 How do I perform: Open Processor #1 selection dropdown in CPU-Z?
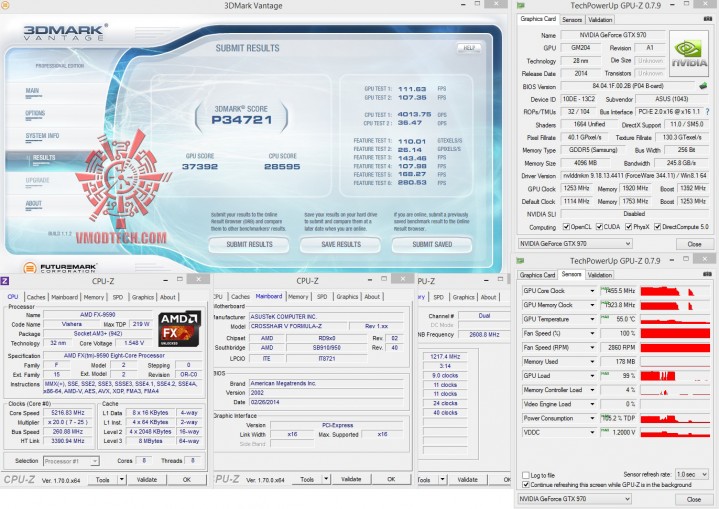tap(71, 461)
